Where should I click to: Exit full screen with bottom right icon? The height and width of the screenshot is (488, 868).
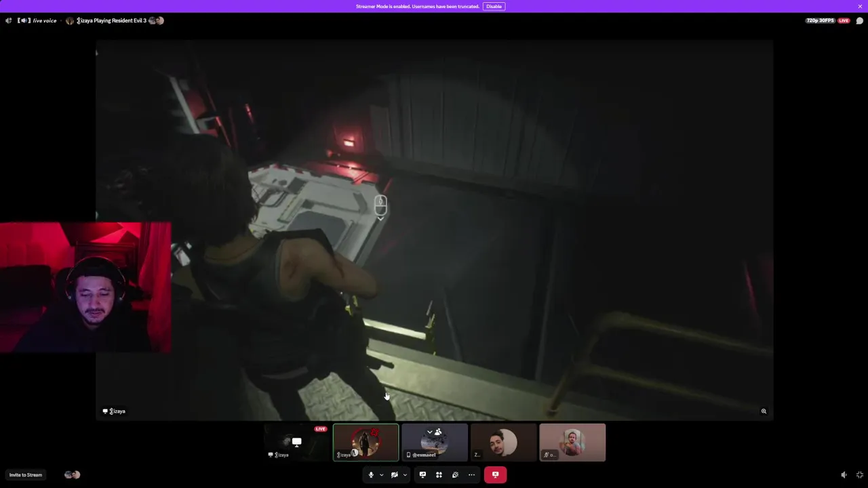coord(860,474)
